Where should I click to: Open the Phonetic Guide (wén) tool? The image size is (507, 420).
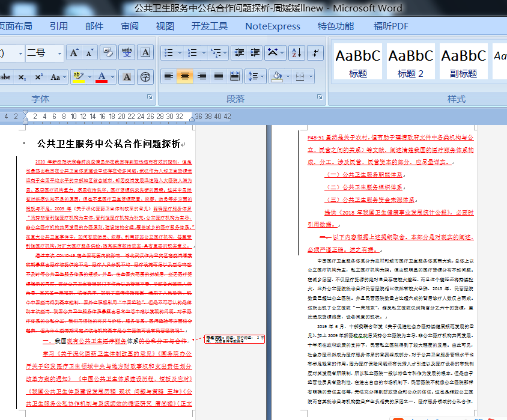pos(127,53)
